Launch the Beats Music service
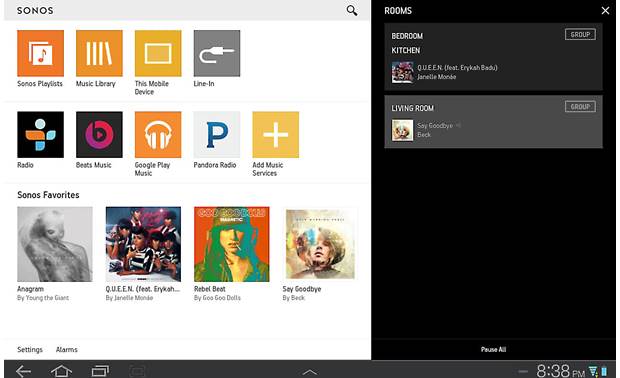The image size is (620, 378). tap(99, 135)
